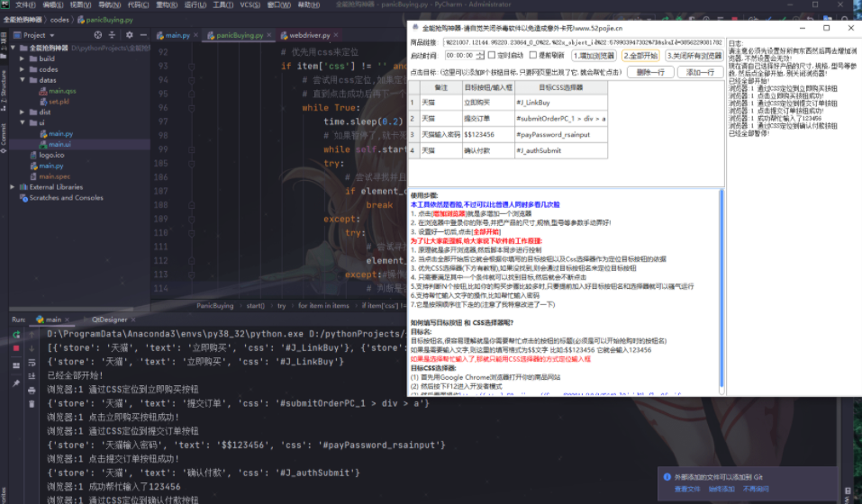Screen dimensions: 862x504
Task: Open the Project panel settings gear
Action: pos(129,35)
